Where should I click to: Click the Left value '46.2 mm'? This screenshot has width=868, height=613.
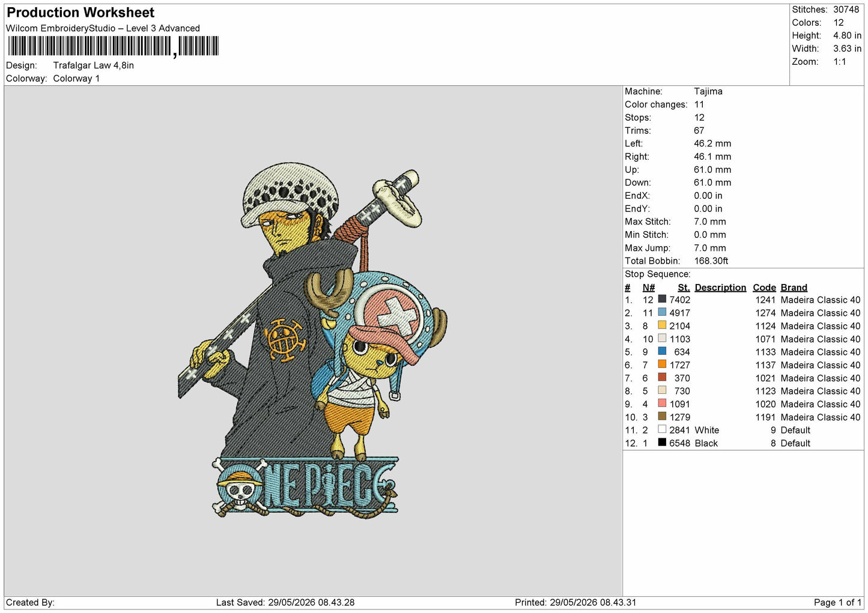tap(712, 143)
